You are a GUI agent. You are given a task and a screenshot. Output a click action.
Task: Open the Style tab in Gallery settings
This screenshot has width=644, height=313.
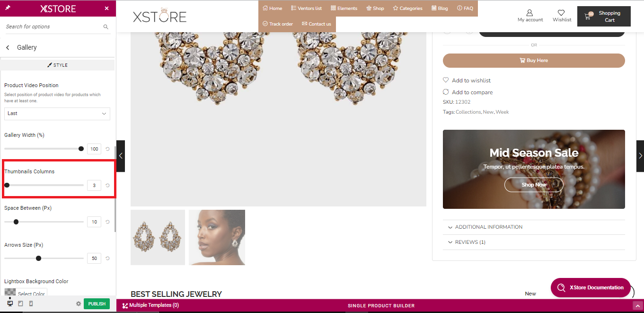point(57,65)
